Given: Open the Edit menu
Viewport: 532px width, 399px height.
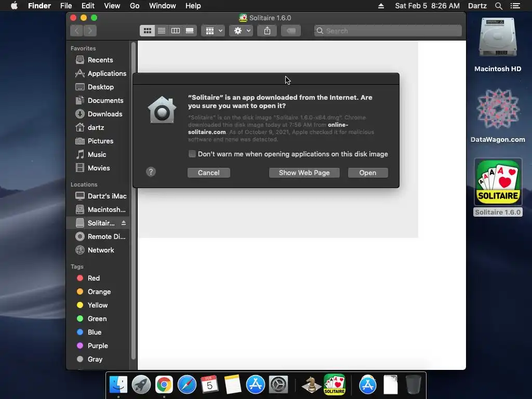Looking at the screenshot, I should pos(88,6).
